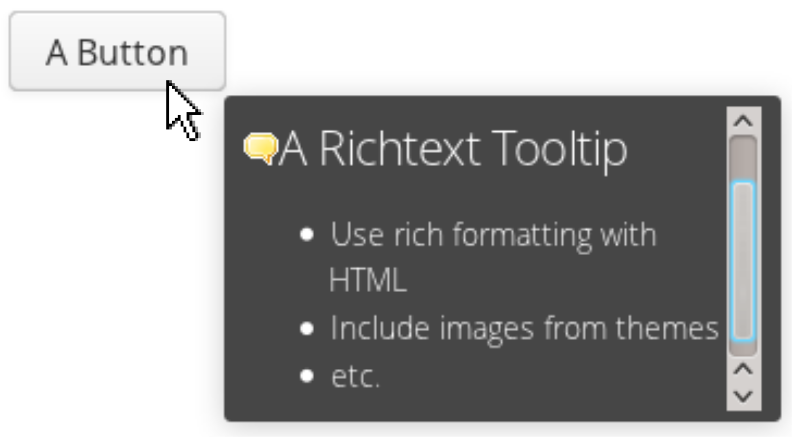Image resolution: width=792 pixels, height=437 pixels.
Task: Click bullet dot before 'Include images'
Action: coord(307,329)
